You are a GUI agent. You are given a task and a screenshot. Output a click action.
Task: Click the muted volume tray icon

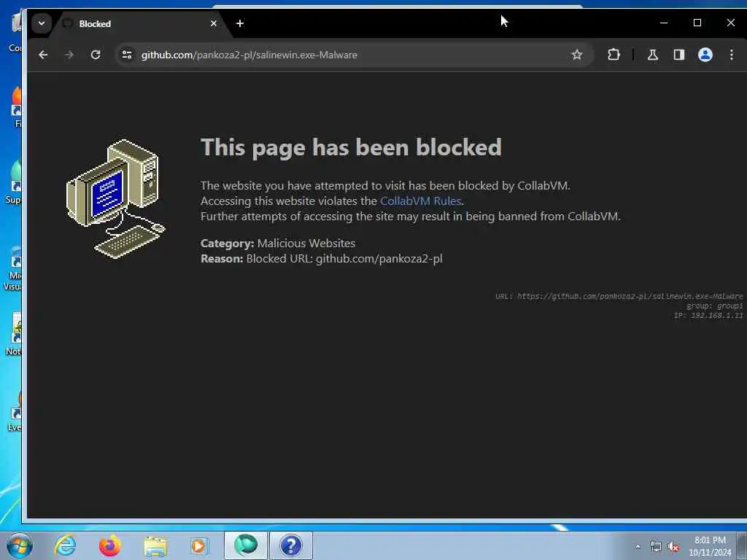(673, 546)
